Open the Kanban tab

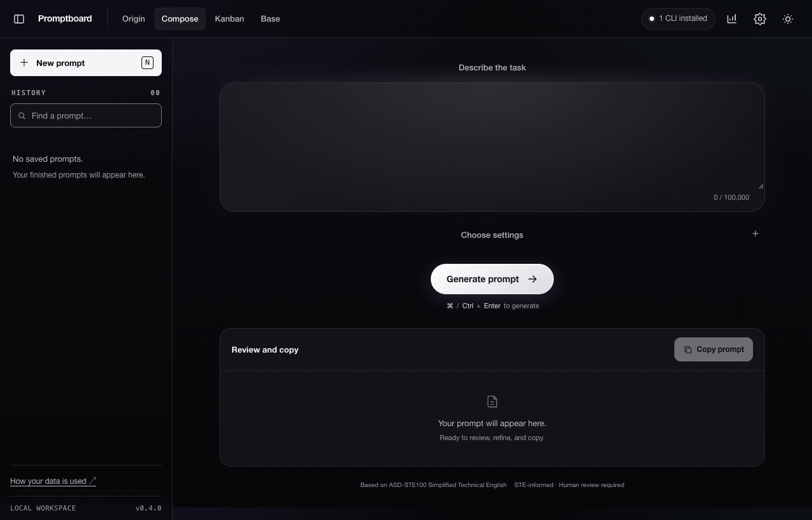(x=230, y=19)
